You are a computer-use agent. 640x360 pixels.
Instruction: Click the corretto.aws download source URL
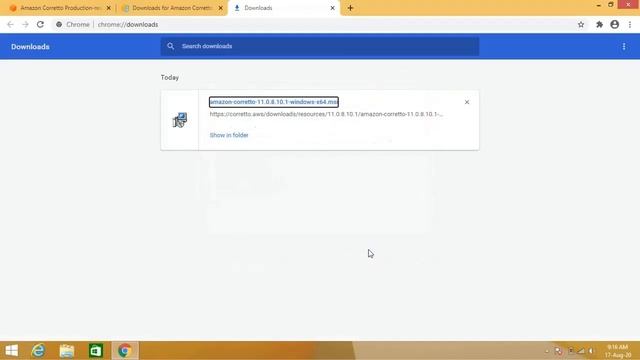pyautogui.click(x=326, y=114)
